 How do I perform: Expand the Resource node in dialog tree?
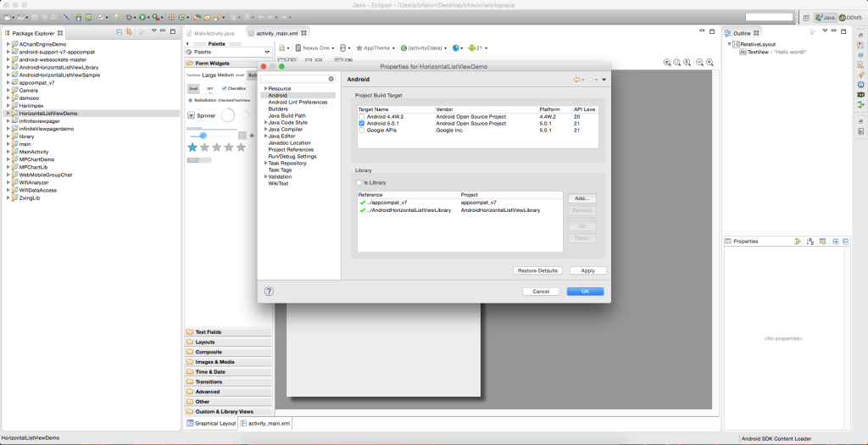coord(265,88)
